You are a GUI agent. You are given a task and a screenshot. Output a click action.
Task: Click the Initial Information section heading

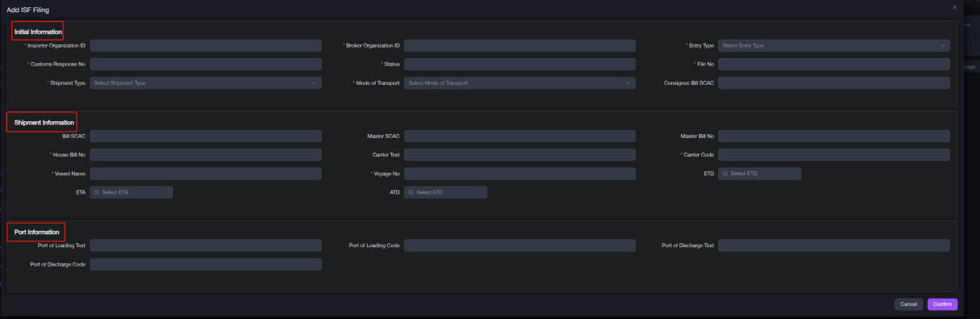tap(38, 31)
